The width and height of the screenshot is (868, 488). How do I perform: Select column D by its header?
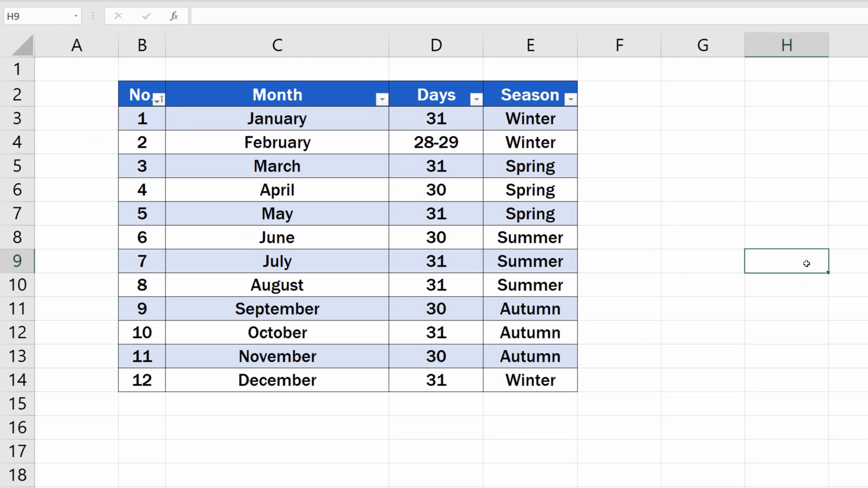pyautogui.click(x=436, y=45)
